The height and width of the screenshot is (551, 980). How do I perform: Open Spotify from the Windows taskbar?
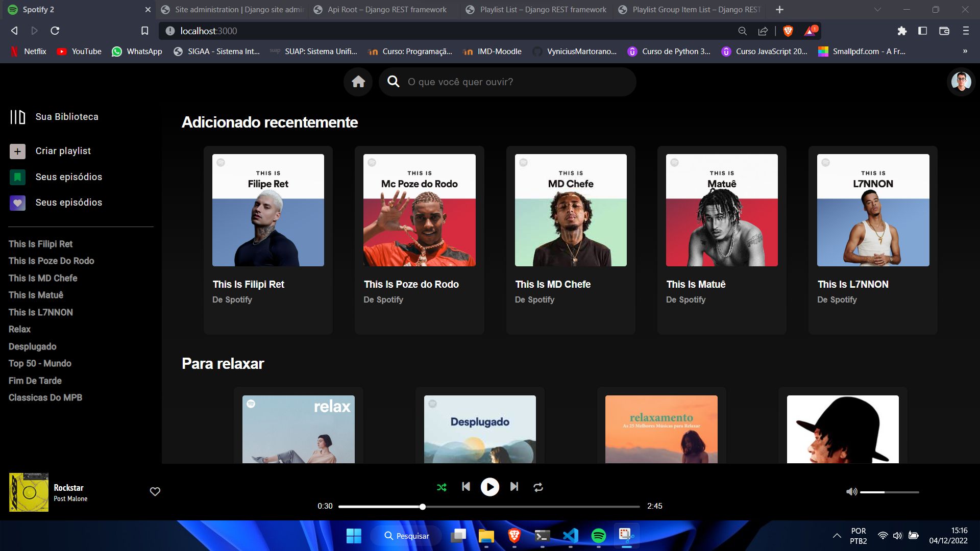click(x=598, y=536)
